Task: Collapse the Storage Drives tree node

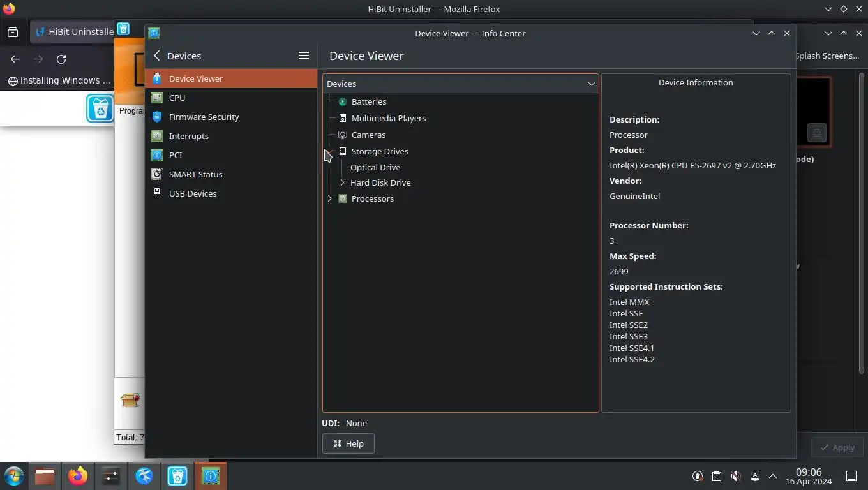Action: 330,151
